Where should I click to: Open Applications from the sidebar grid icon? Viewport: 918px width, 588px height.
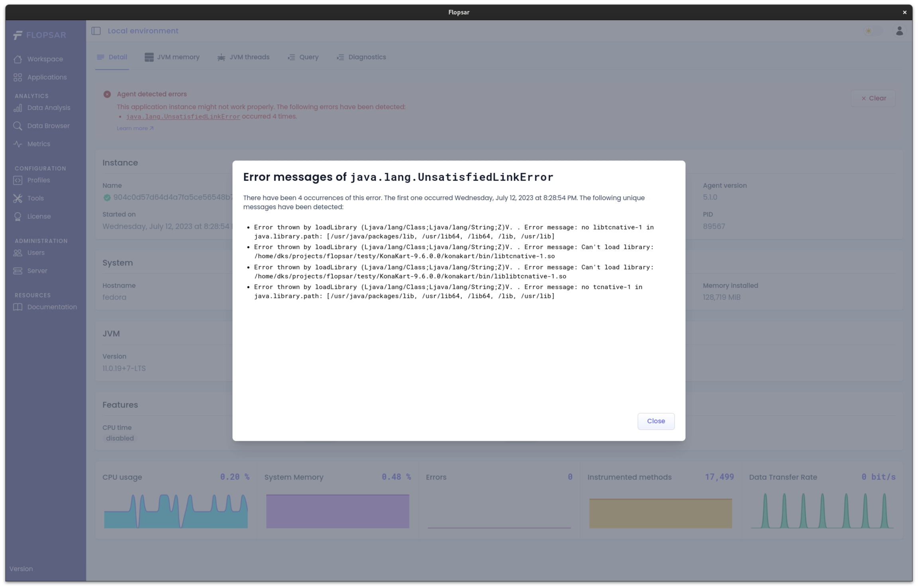pyautogui.click(x=18, y=78)
